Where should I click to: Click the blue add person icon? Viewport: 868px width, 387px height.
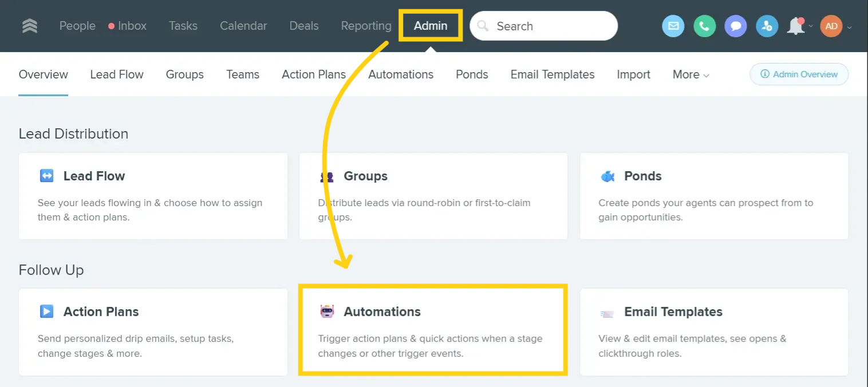coord(767,26)
